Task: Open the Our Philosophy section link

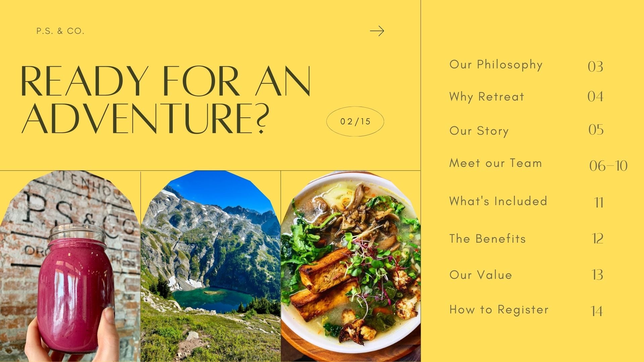Action: click(x=496, y=65)
